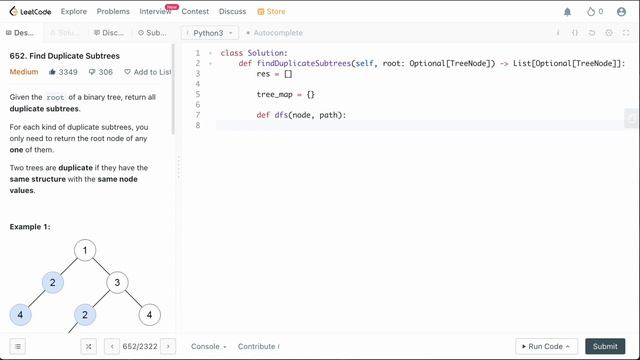This screenshot has width=640, height=360.
Task: Collapse the class Solution fold arrow
Action: (x=211, y=53)
